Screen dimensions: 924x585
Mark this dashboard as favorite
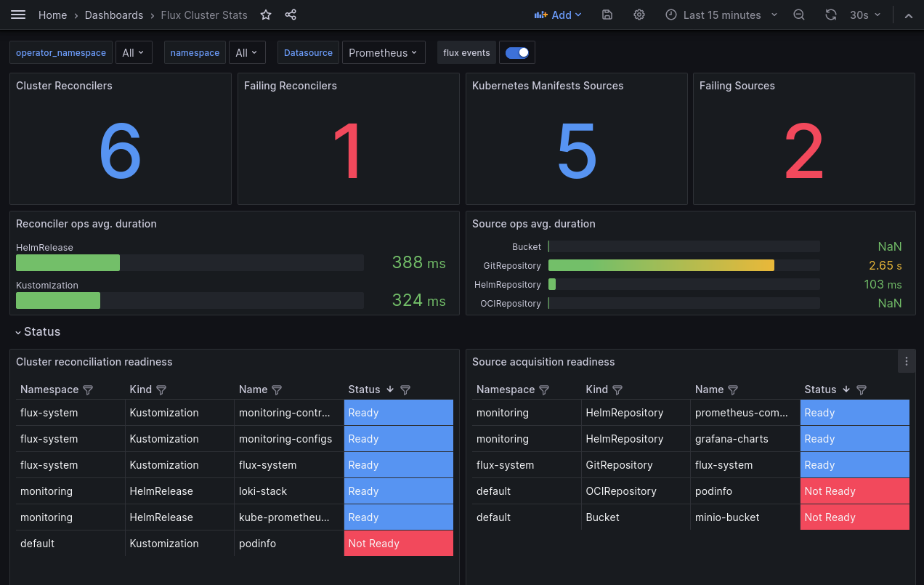pos(266,15)
